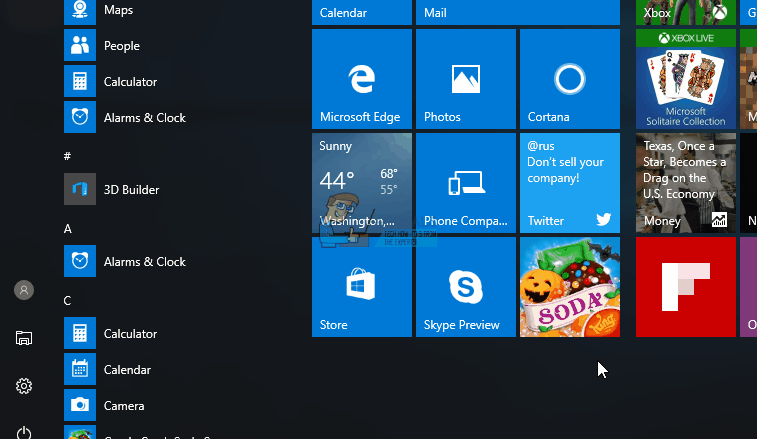Viewport: 757px width, 439px height.
Task: Open the Phone Companion tile
Action: click(465, 183)
